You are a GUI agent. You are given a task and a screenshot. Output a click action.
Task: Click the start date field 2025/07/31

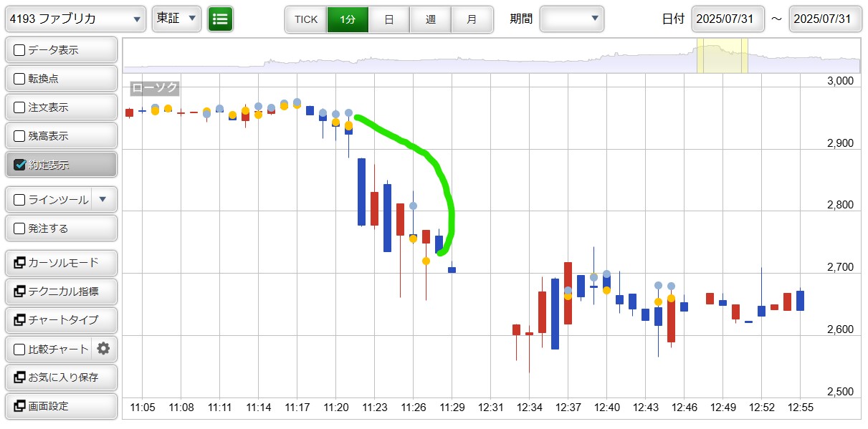[x=728, y=19]
